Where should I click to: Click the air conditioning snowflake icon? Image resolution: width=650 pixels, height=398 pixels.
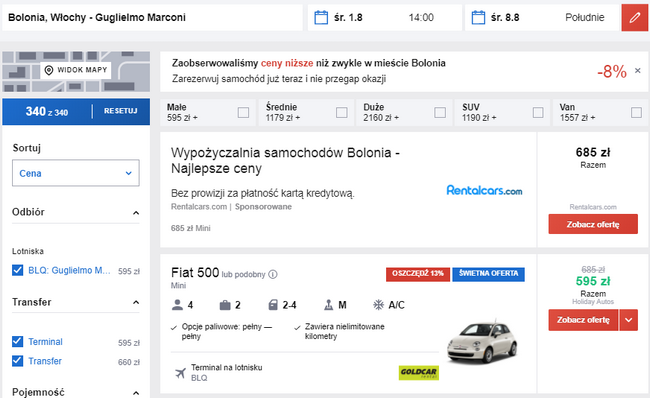378,305
